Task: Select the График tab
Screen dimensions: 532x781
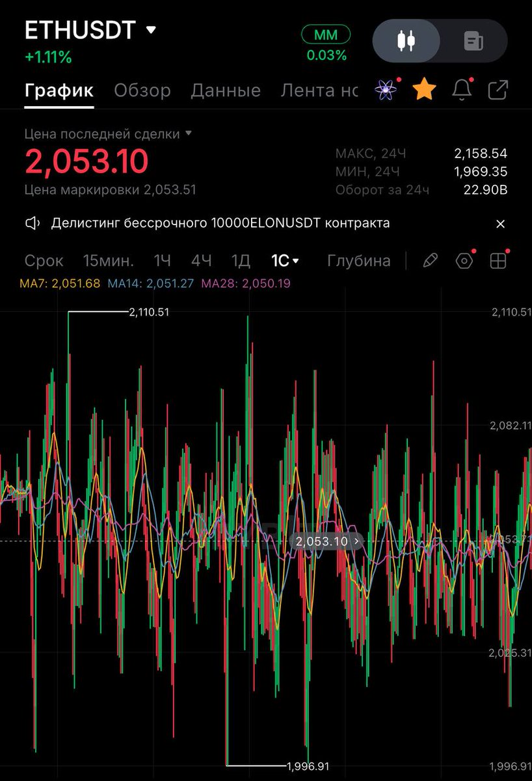Action: tap(59, 90)
